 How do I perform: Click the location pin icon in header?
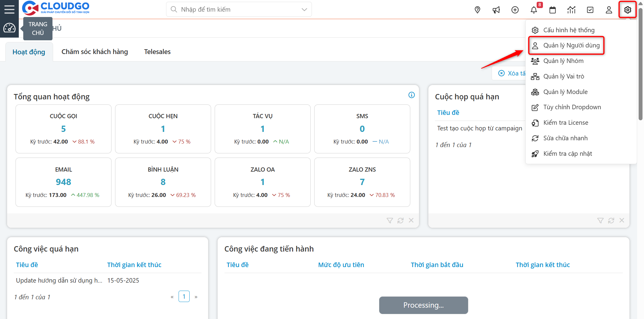coord(477,10)
